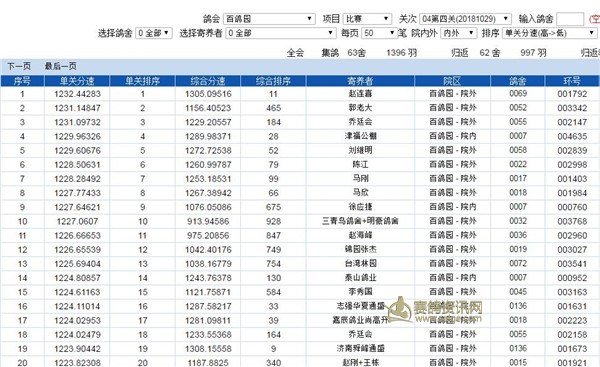
Task: Select ring number 004635 cell
Action: coord(572,136)
